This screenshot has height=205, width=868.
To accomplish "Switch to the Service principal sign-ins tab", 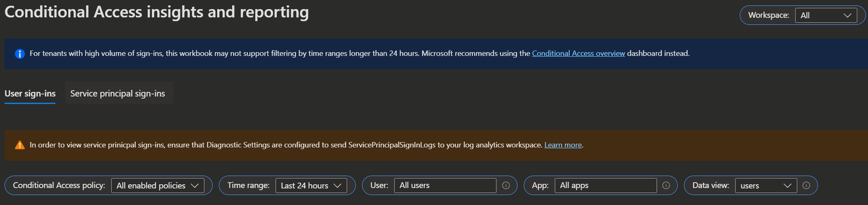I will coord(117,94).
